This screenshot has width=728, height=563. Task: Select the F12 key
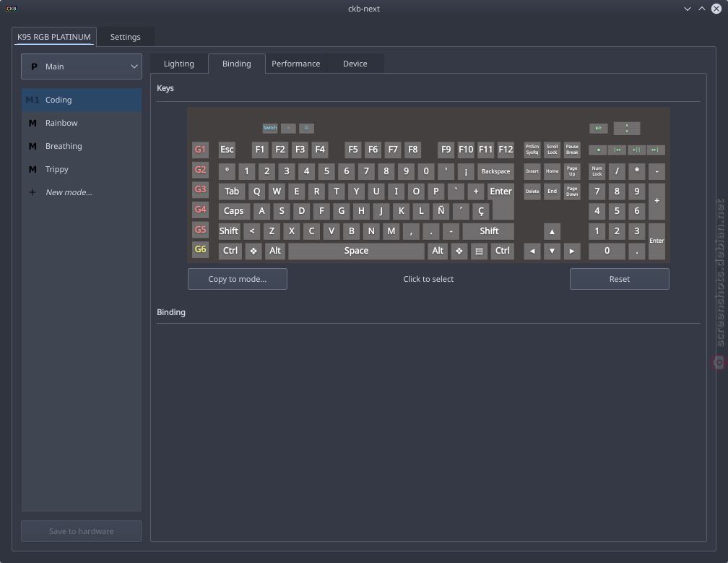coord(506,150)
